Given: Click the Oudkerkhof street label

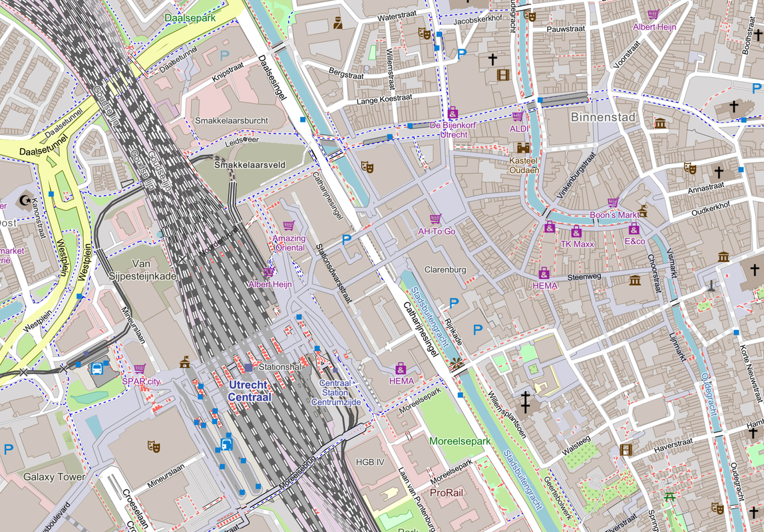Looking at the screenshot, I should [710, 208].
